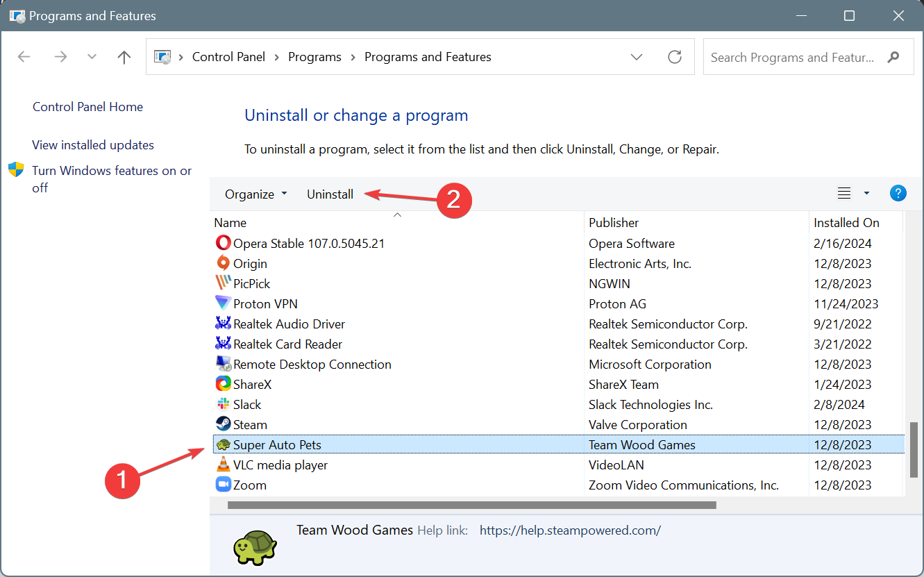The width and height of the screenshot is (924, 577).
Task: Click the Steam icon in the list
Action: pyautogui.click(x=224, y=424)
